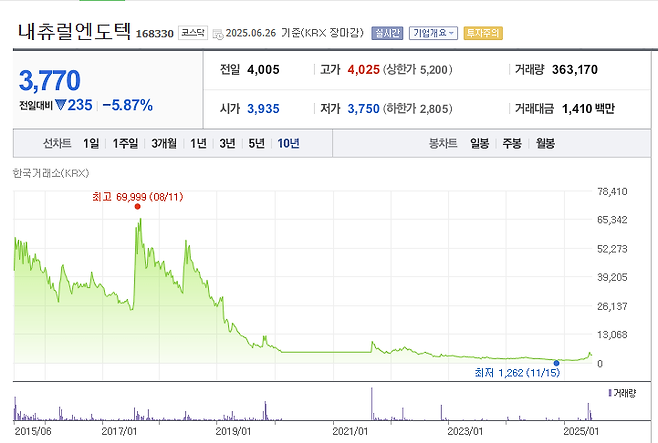Click the 한국거래소(KRX) label
This screenshot has width=658, height=443.
pos(51,173)
